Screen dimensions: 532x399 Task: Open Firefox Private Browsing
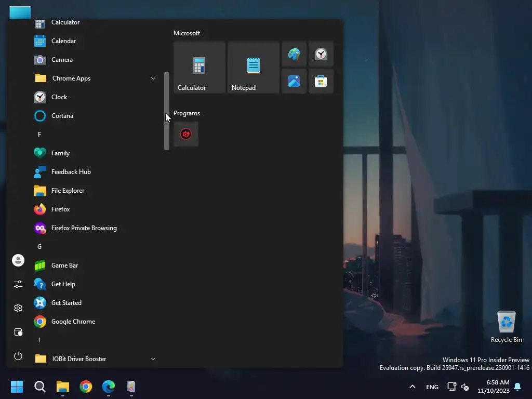pyautogui.click(x=96, y=228)
